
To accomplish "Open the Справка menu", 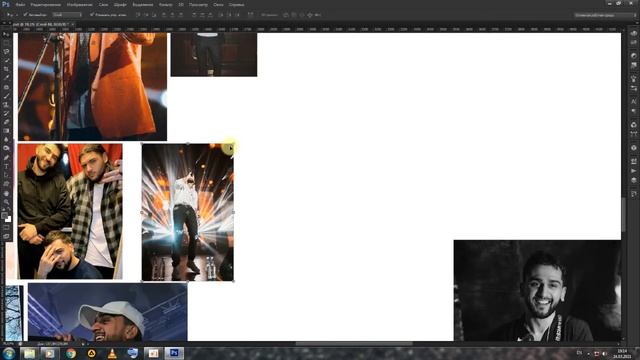I will pyautogui.click(x=236, y=4).
